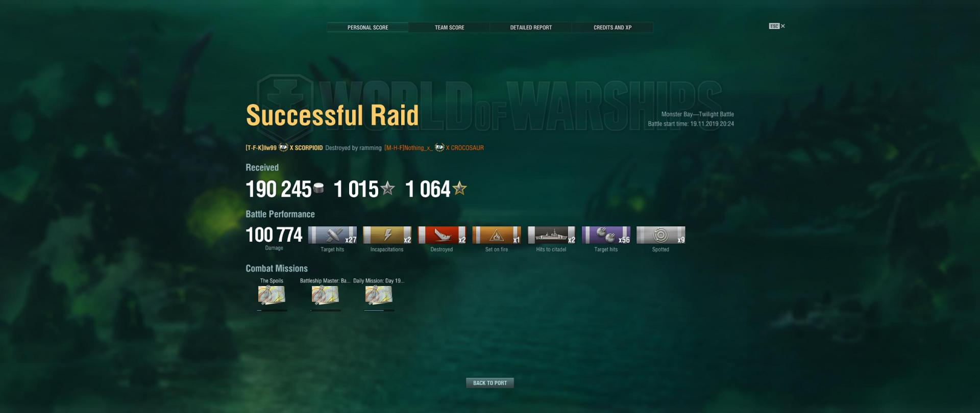The width and height of the screenshot is (980, 413).
Task: Click the Destroyed ribbon icon
Action: point(442,235)
